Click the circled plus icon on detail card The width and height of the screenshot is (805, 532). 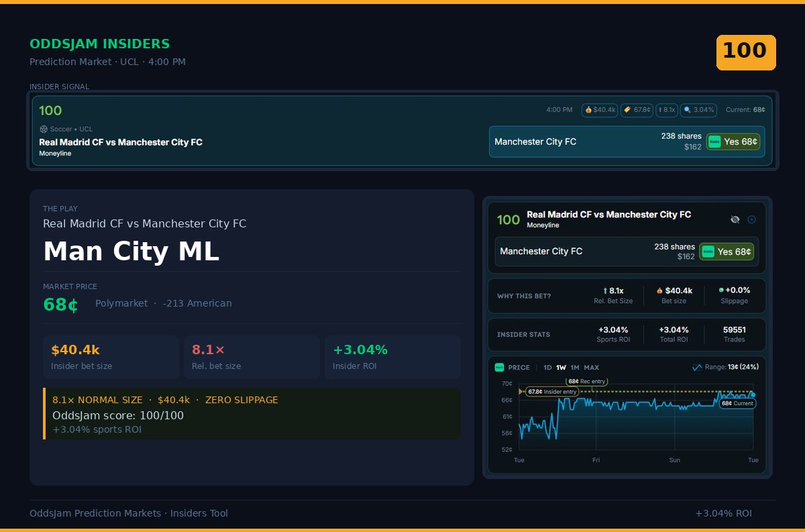[x=752, y=219]
